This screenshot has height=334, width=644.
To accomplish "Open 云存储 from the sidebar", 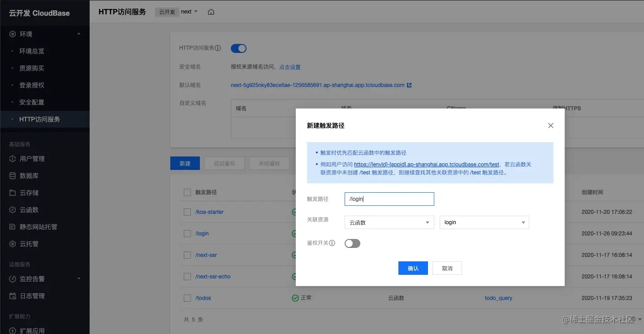I will 30,192.
